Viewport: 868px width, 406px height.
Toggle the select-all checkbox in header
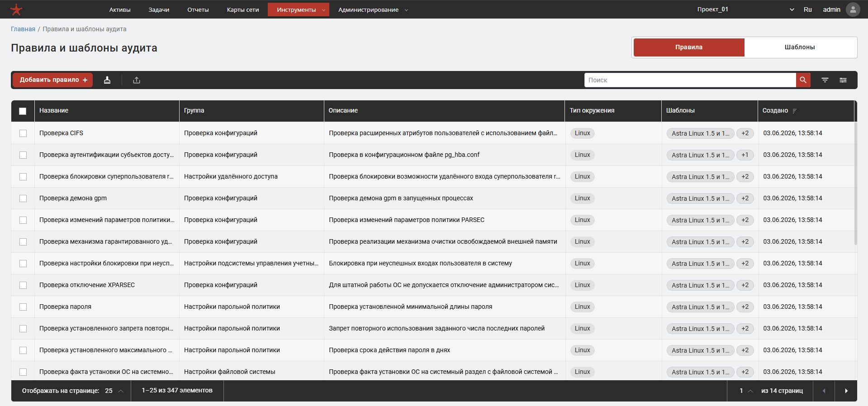tap(23, 111)
